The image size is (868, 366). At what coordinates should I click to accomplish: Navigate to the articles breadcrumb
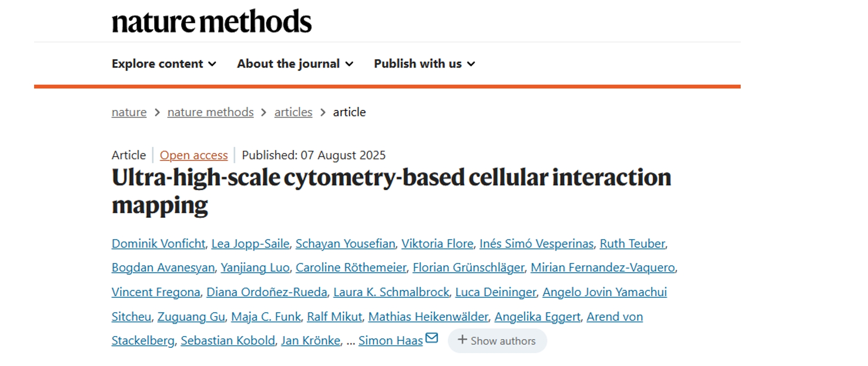[x=293, y=112]
